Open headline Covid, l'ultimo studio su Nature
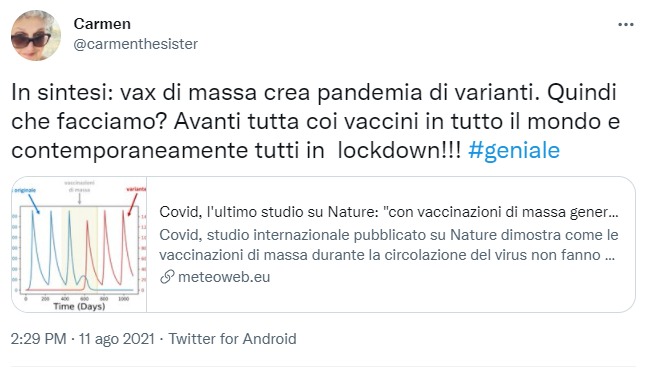Screen dimensions: 649x370 point(389,212)
